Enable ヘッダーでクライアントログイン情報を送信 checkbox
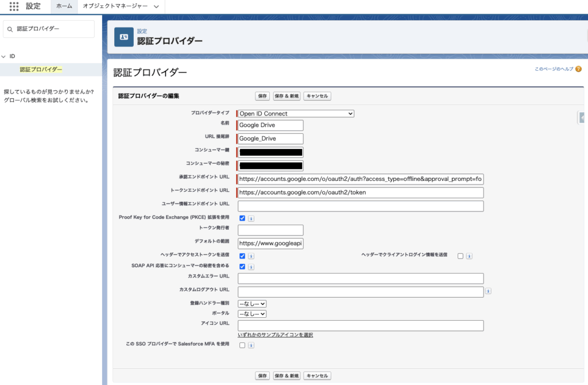The height and width of the screenshot is (385, 588). coord(461,256)
